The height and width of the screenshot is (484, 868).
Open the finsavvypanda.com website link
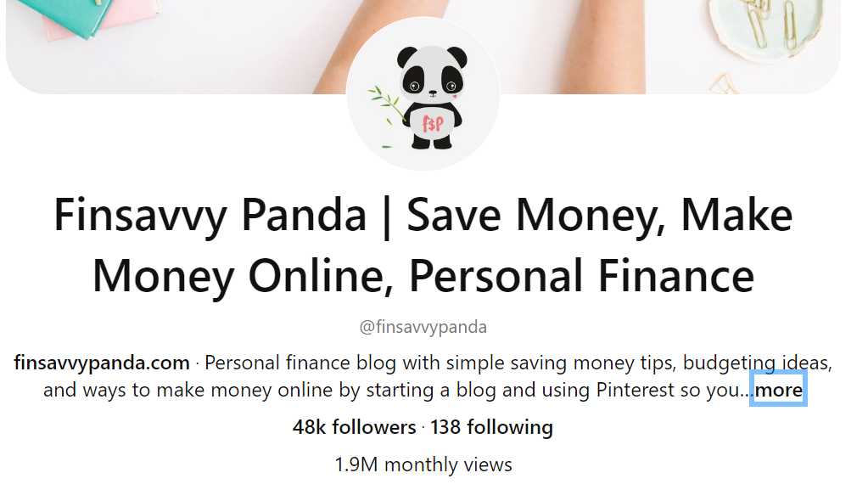(x=102, y=363)
